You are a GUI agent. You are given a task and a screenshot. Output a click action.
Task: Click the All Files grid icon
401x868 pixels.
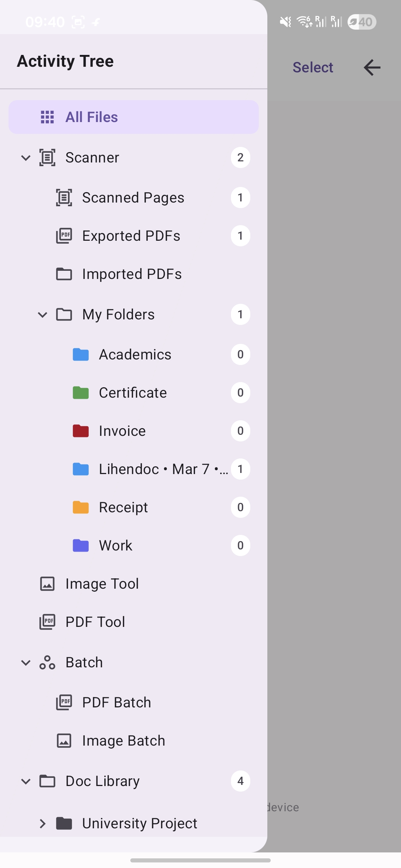coord(47,117)
